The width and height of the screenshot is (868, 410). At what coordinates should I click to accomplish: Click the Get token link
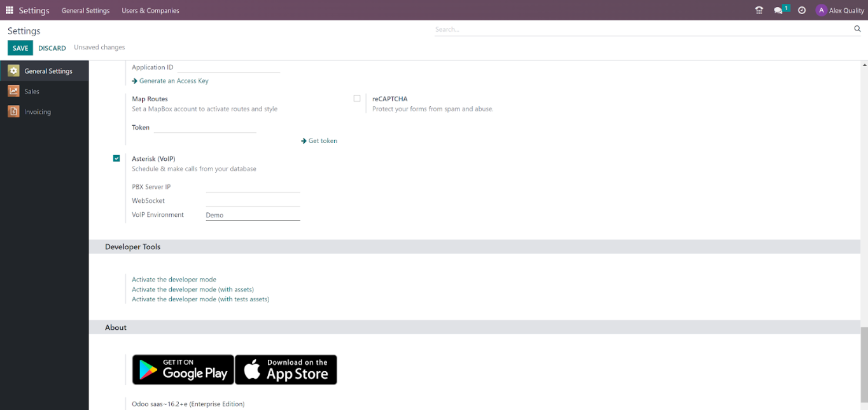pyautogui.click(x=322, y=140)
